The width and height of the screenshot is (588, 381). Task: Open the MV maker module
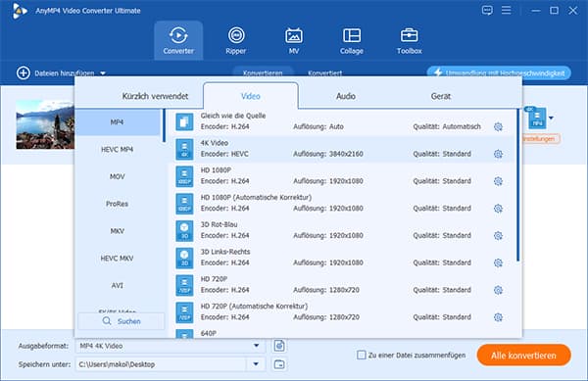(294, 40)
